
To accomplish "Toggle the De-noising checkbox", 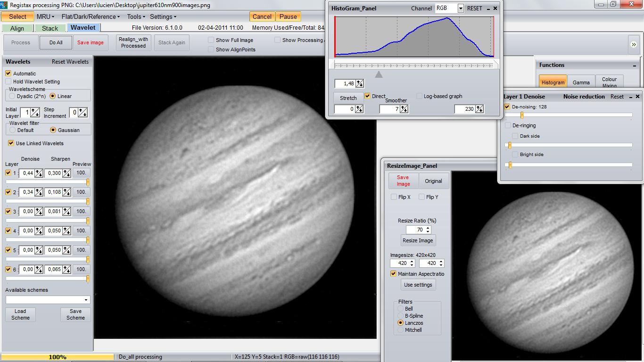I will 507,107.
